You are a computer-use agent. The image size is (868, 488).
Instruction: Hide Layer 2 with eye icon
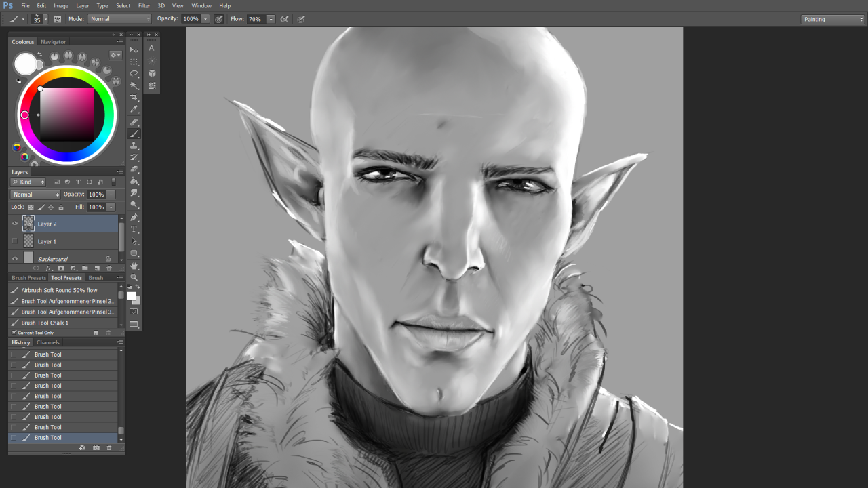(x=15, y=223)
